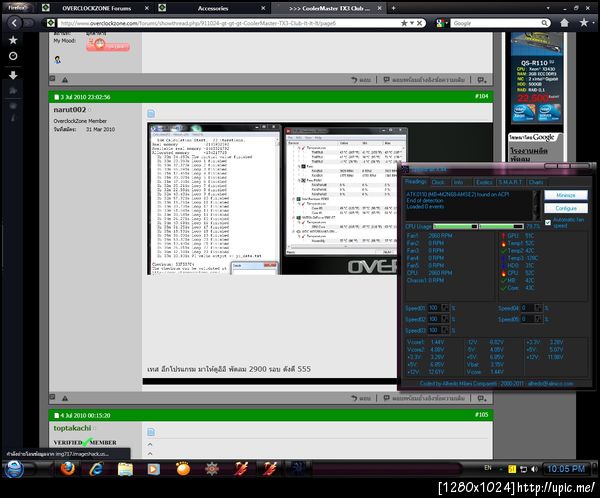Image resolution: width=600 pixels, height=498 pixels.
Task: Click Reply With Quote under post #104
Action: 424,398
